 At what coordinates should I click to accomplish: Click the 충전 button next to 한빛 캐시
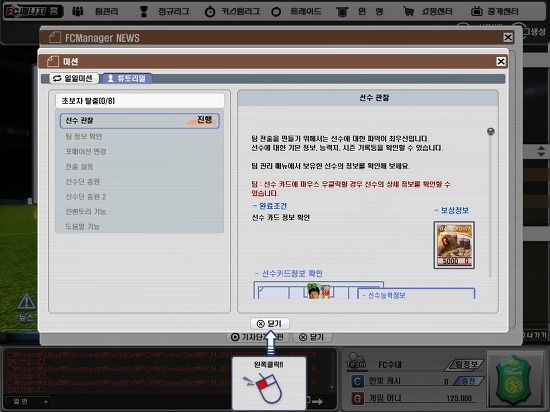tap(468, 381)
